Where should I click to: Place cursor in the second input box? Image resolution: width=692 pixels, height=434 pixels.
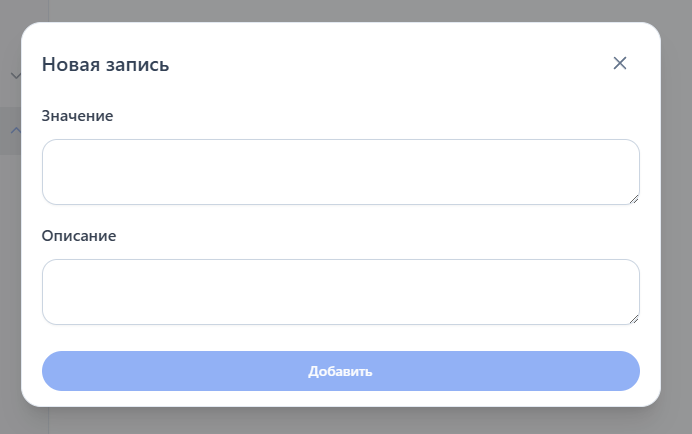coord(340,292)
